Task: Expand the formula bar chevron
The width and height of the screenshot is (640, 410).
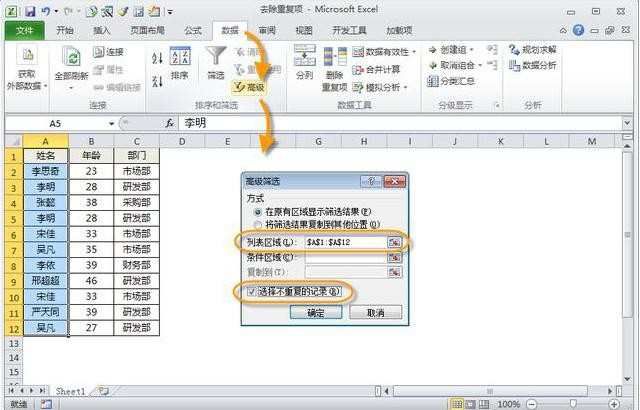Action: coord(627,122)
